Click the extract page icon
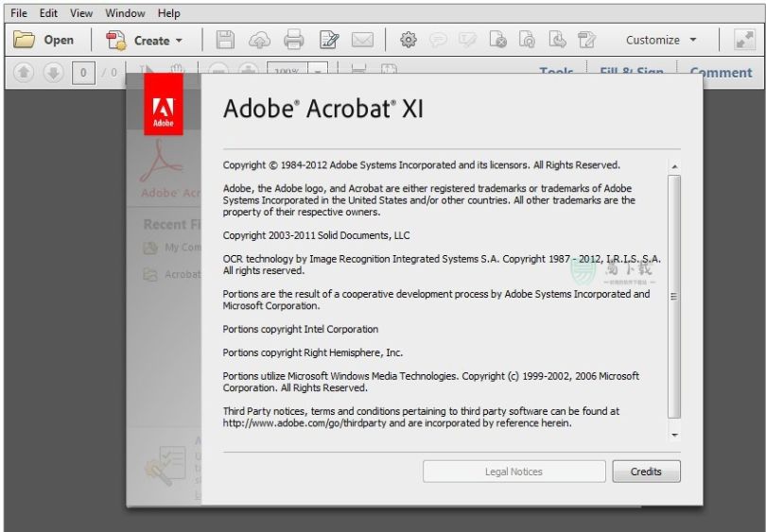766x532 pixels. [x=557, y=40]
